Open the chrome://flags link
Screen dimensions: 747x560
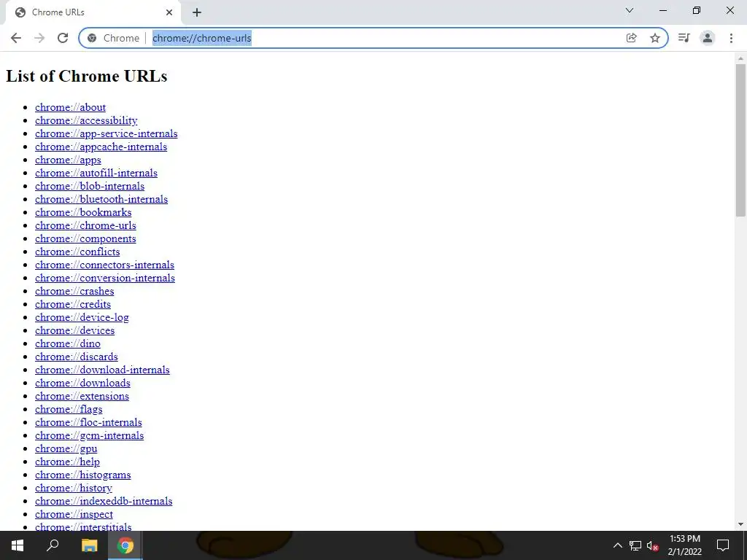69,409
